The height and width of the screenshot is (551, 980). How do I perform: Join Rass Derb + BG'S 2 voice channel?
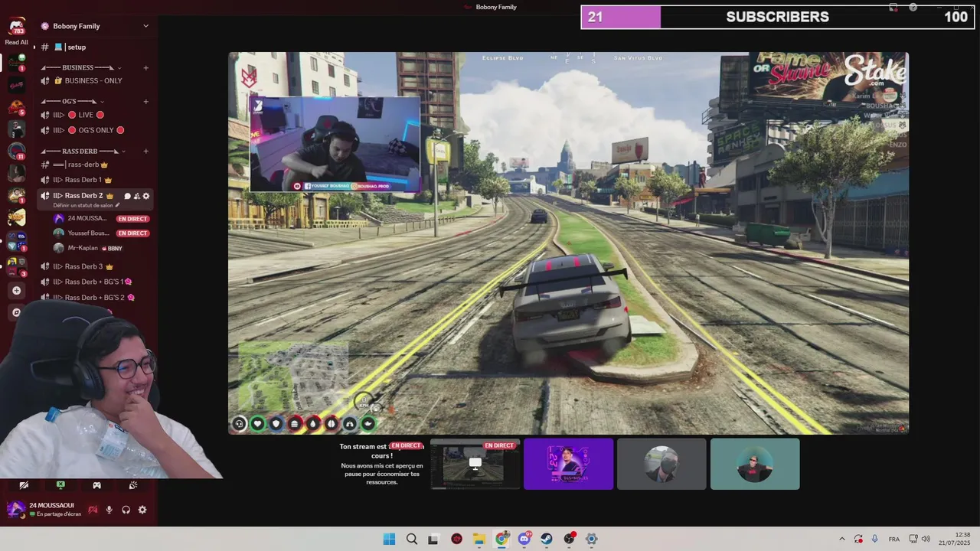coord(96,297)
